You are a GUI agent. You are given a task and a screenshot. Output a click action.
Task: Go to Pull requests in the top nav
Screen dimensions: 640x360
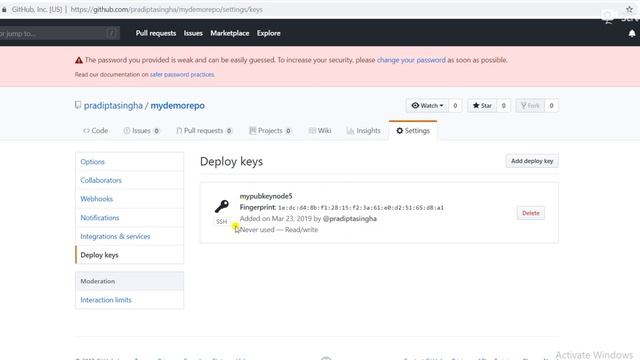(x=156, y=33)
